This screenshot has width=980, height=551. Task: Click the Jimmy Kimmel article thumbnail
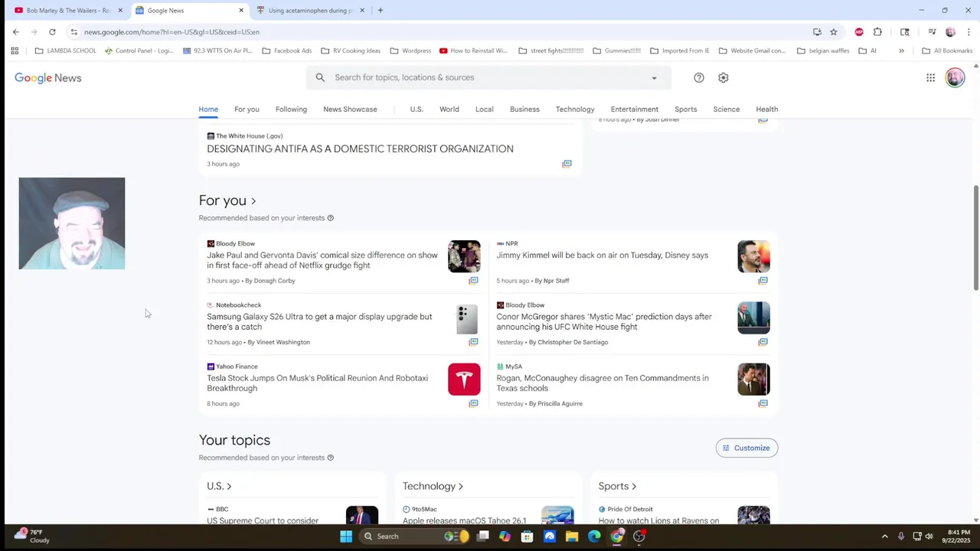point(753,256)
